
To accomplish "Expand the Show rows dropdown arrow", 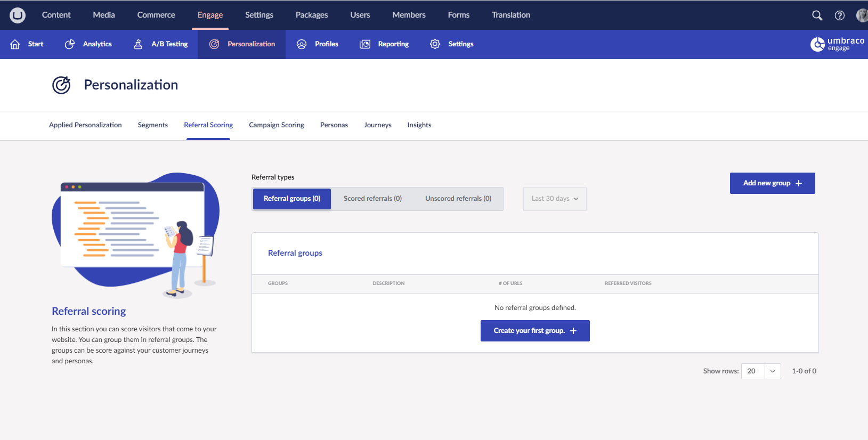I will (773, 371).
